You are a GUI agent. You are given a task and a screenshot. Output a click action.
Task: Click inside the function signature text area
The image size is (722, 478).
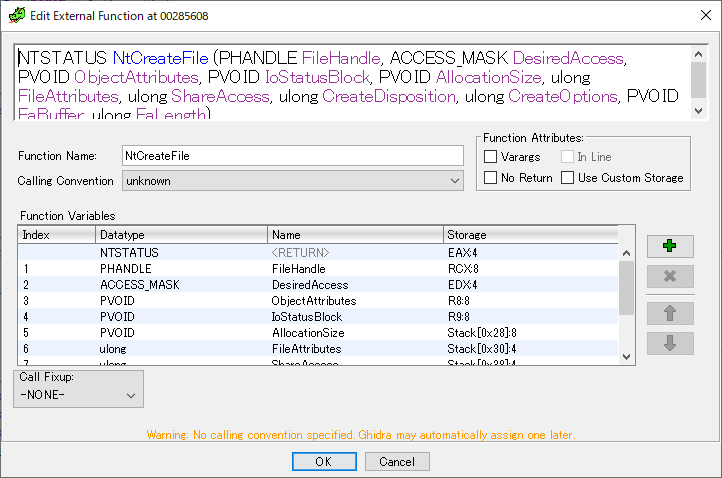coord(352,83)
